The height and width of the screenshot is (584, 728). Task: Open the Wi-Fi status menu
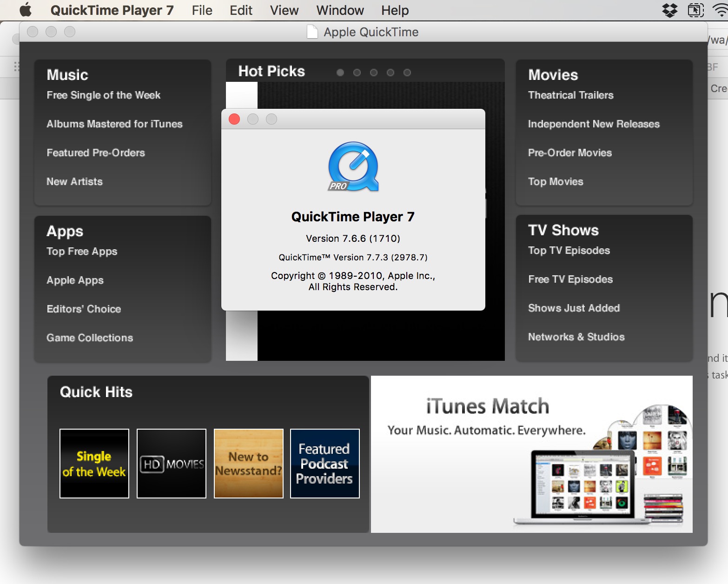point(721,10)
